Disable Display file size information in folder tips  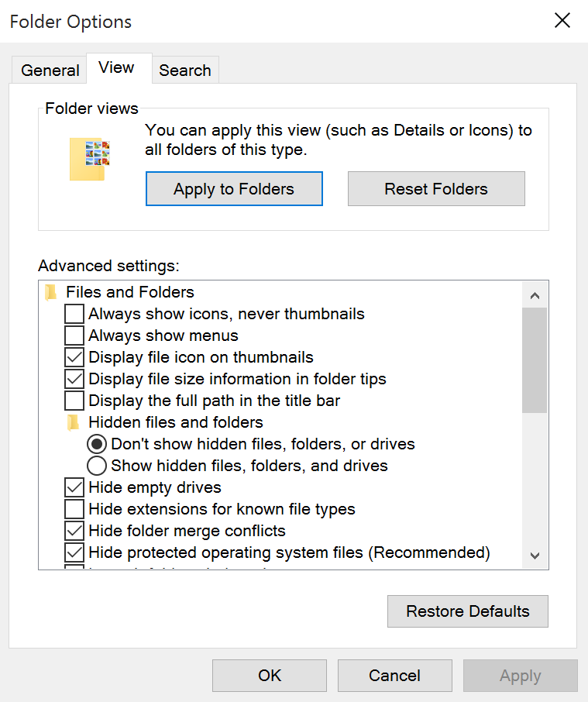(74, 379)
